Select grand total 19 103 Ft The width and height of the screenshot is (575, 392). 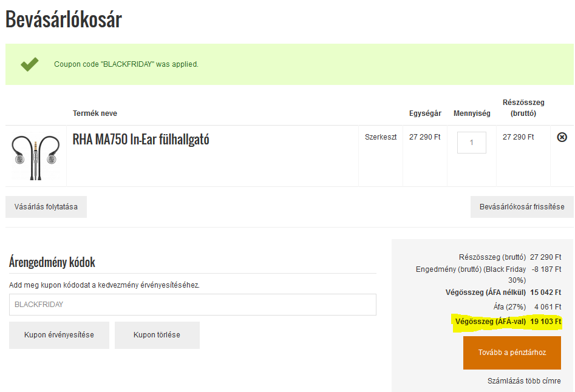[x=546, y=322]
